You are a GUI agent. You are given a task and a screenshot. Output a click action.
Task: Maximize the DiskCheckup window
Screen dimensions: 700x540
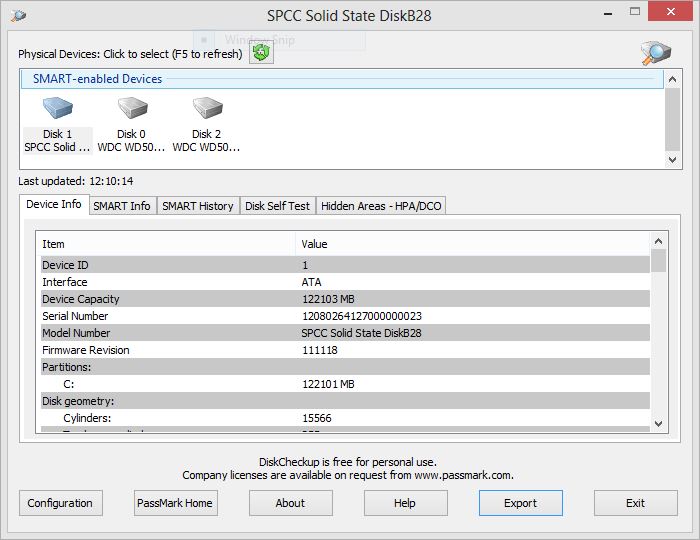coord(634,12)
